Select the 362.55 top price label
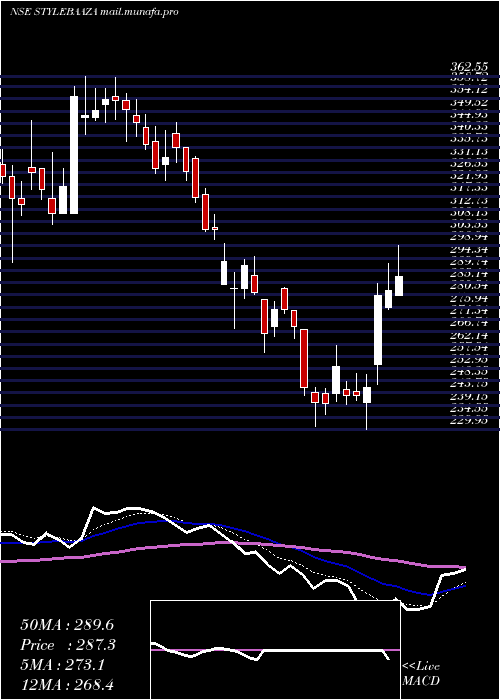 pos(468,67)
